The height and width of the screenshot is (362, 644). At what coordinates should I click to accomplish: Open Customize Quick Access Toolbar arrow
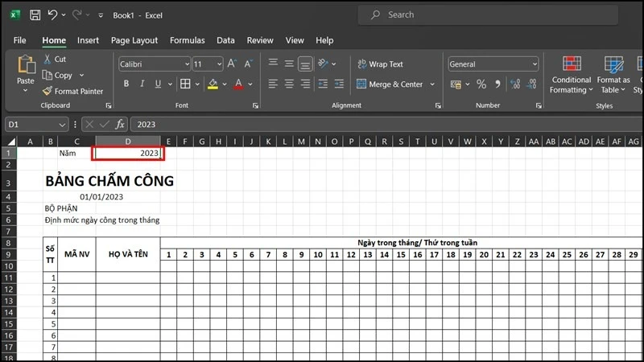[101, 15]
